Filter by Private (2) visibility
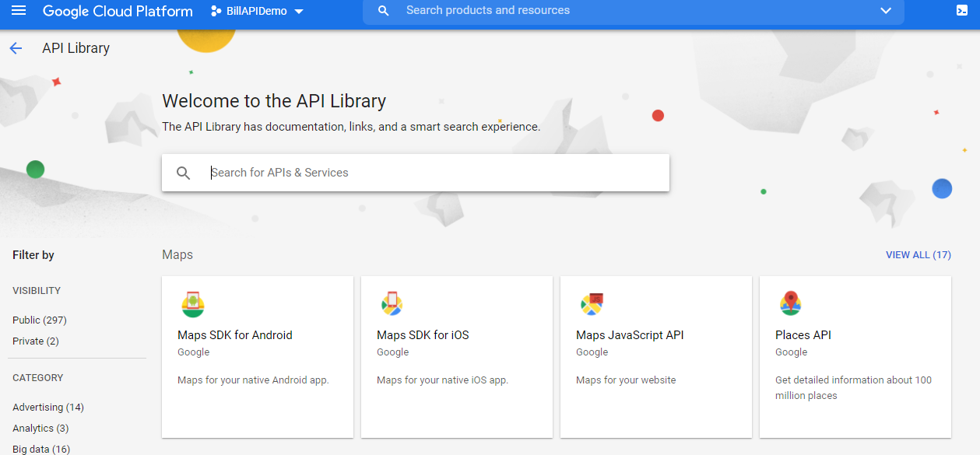980x455 pixels. (x=36, y=341)
